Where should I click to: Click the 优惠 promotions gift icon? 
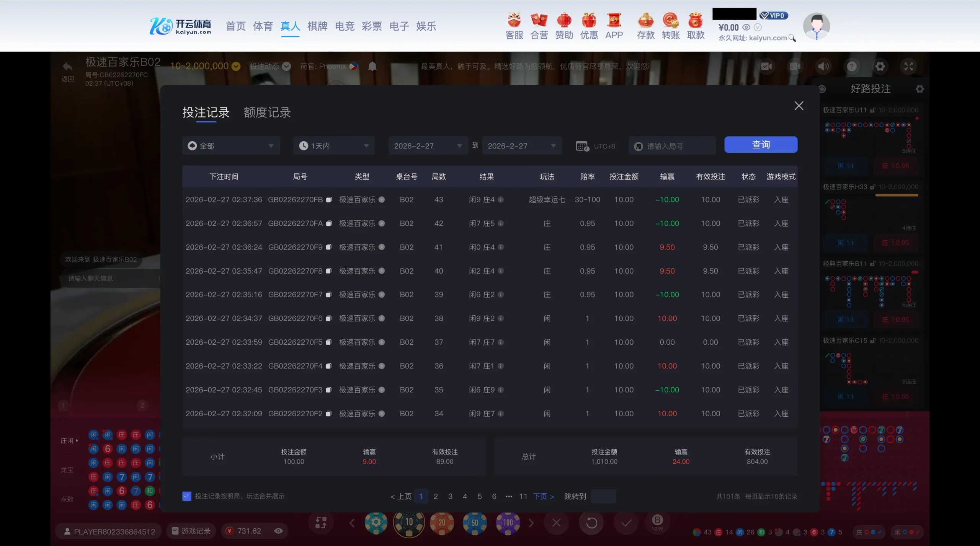click(589, 20)
